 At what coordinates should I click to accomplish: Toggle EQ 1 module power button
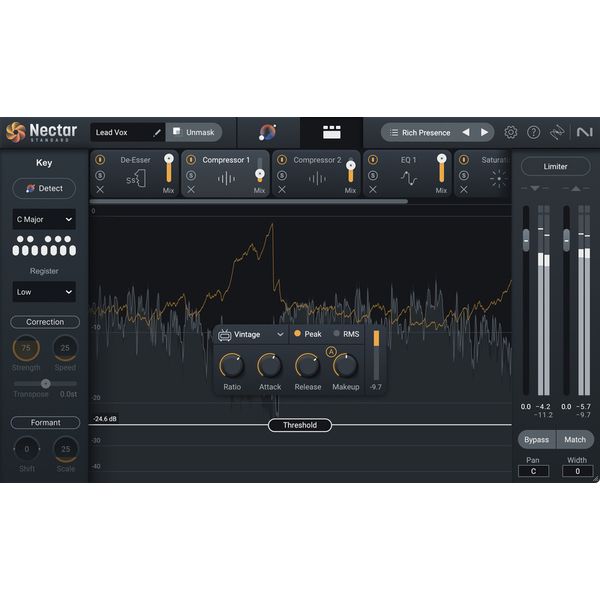[x=373, y=160]
